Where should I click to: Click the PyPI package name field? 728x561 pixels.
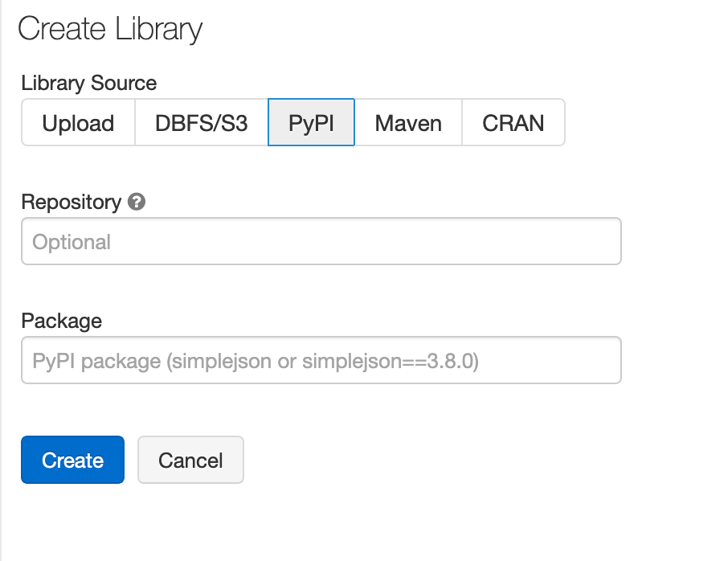[321, 360]
